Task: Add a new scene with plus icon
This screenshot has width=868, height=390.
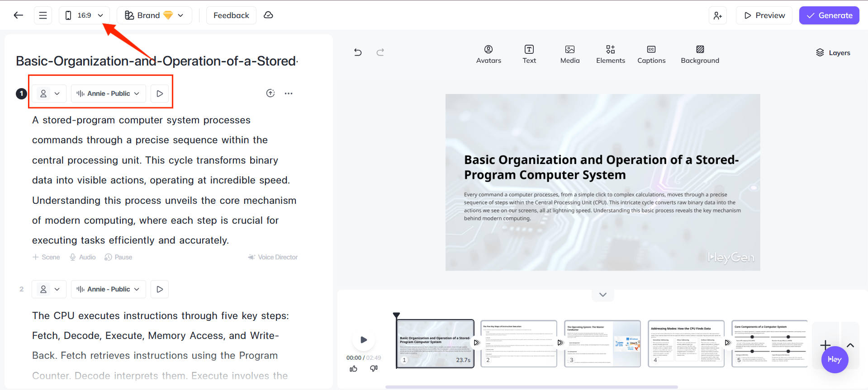Action: point(825,345)
